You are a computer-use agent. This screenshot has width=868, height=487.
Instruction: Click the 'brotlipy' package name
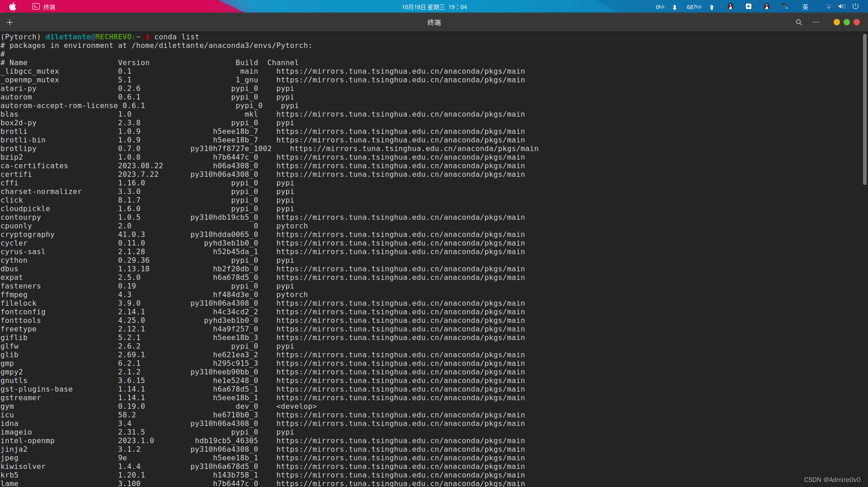click(x=18, y=149)
